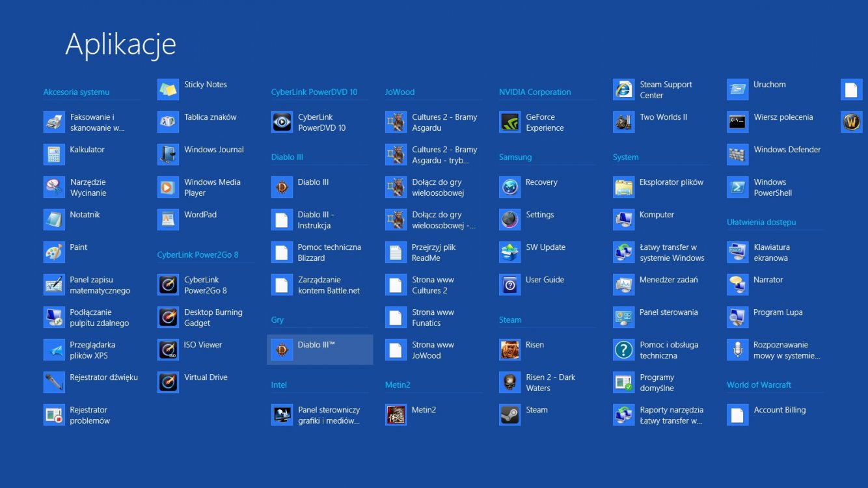868x488 pixels.
Task: Open the Steam application icon
Action: click(x=509, y=415)
